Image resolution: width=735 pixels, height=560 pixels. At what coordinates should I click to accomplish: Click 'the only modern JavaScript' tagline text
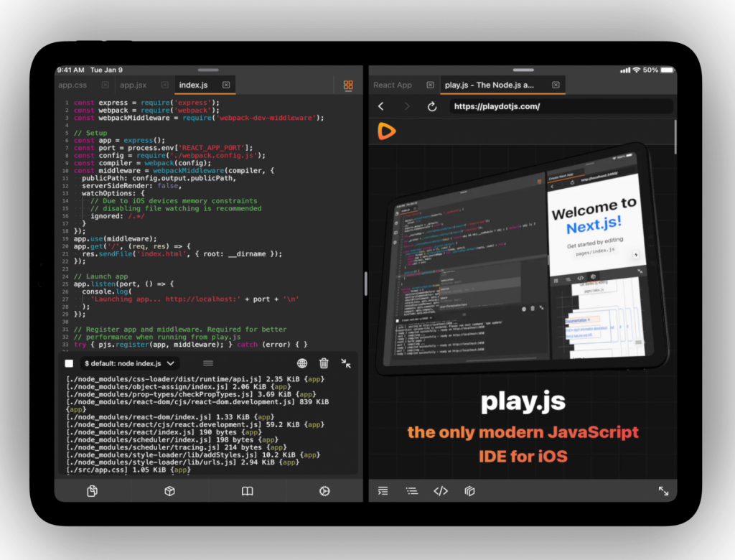[523, 432]
